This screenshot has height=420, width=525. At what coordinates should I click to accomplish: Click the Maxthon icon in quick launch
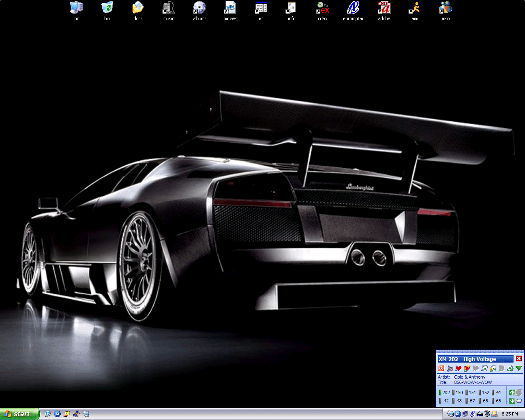click(57, 414)
